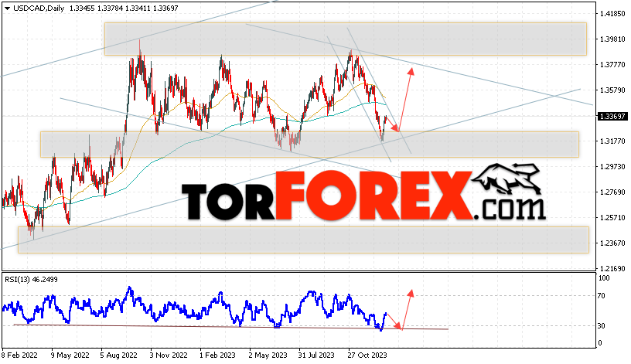Click price level 1.35790 on axis
This screenshot has width=631, height=364.
click(612, 90)
